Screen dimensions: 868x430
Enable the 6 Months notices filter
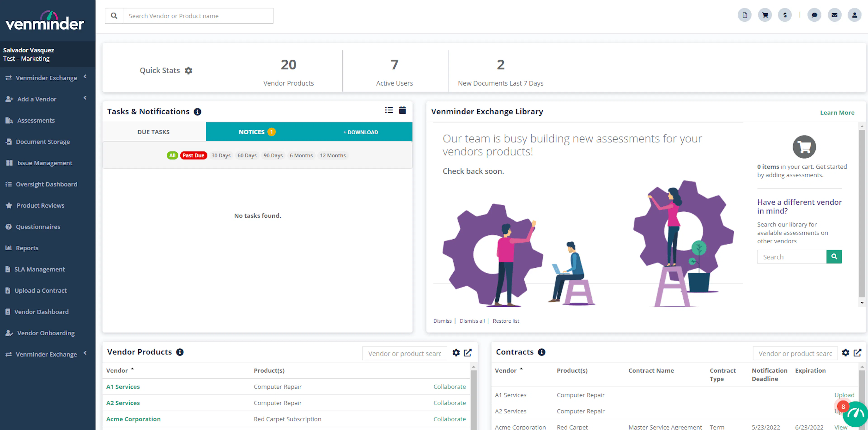point(301,155)
